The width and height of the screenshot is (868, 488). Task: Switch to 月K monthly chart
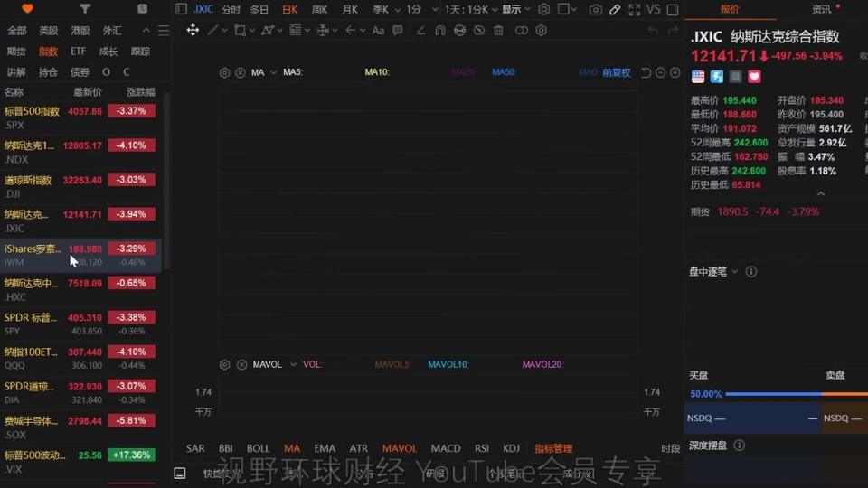(x=350, y=9)
